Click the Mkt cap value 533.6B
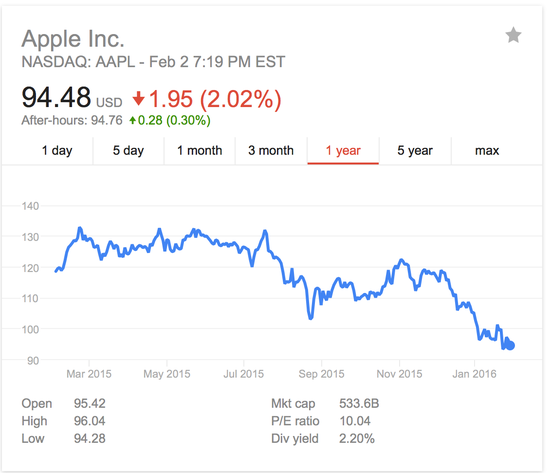 [359, 404]
